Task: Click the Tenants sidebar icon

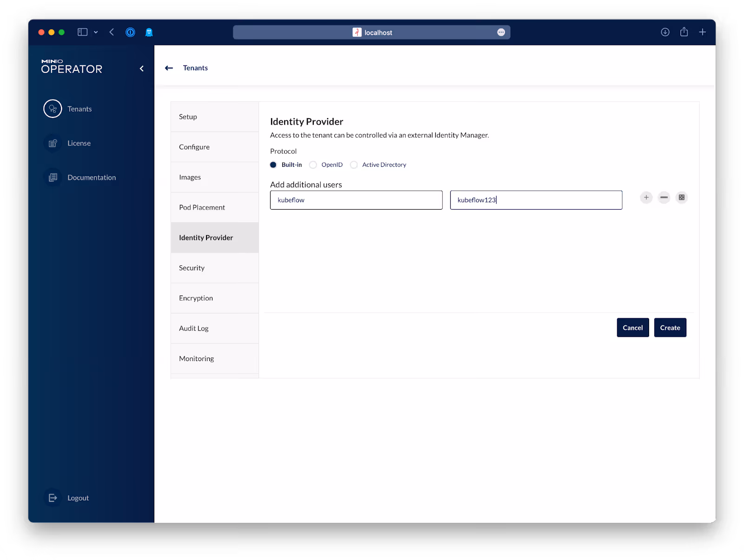Action: 53,109
